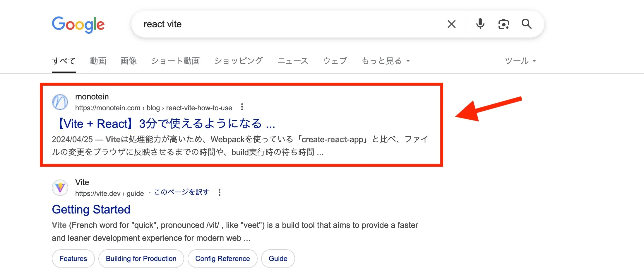The height and width of the screenshot is (278, 644).
Task: Click the Vite site favicon
Action: (x=60, y=188)
